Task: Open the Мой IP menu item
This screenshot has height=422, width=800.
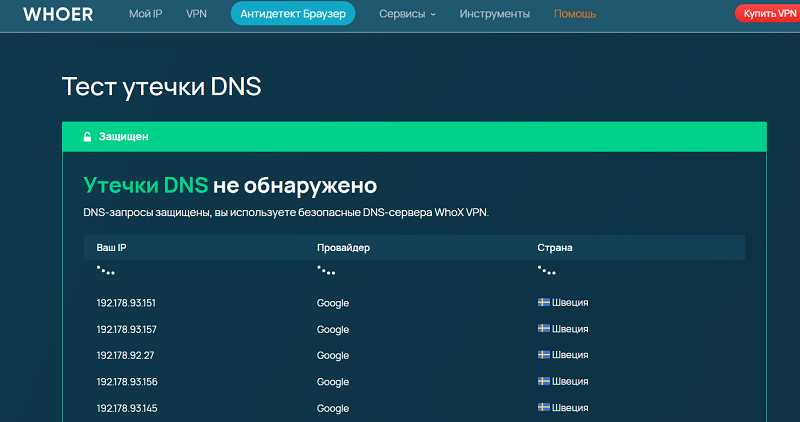Action: (x=145, y=14)
